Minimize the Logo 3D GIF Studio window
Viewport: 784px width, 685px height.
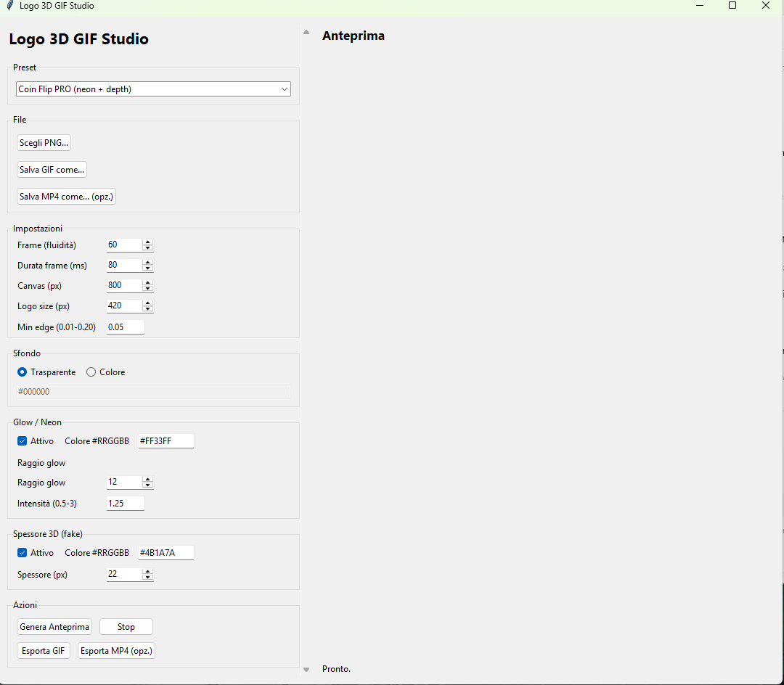click(700, 6)
